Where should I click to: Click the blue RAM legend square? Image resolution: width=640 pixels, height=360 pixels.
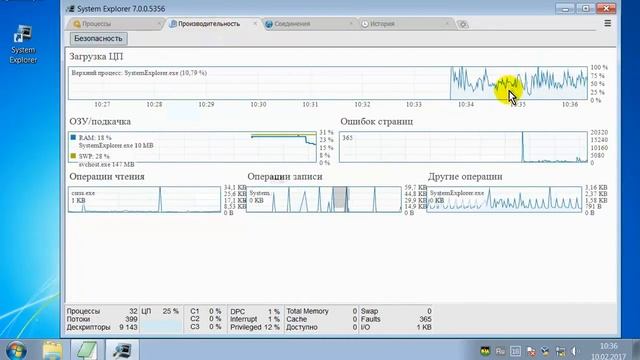click(x=73, y=138)
